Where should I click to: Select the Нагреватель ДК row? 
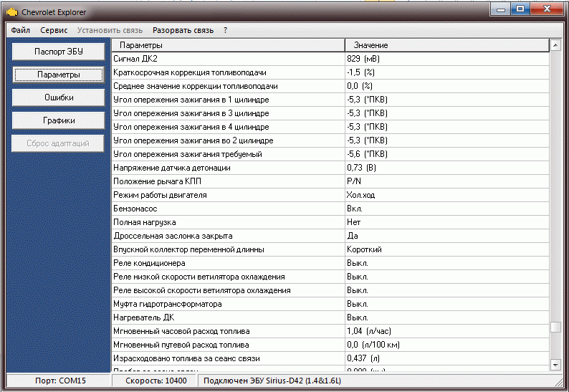(227, 317)
